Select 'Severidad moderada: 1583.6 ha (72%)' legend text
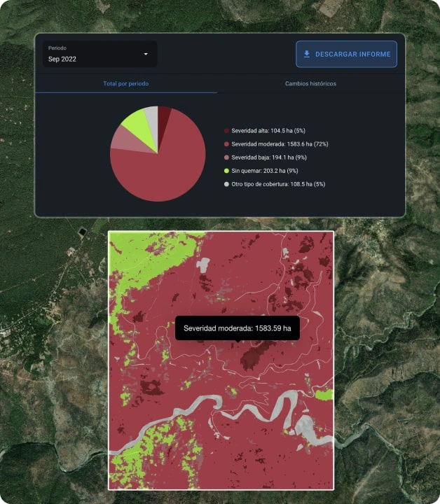The height and width of the screenshot is (504, 440). click(280, 144)
